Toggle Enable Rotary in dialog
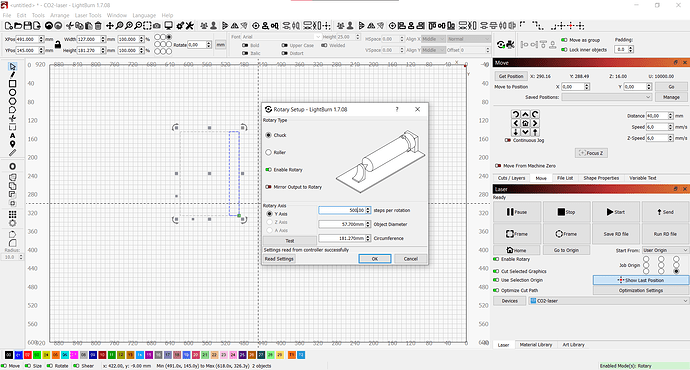690x370 pixels. tap(284, 170)
